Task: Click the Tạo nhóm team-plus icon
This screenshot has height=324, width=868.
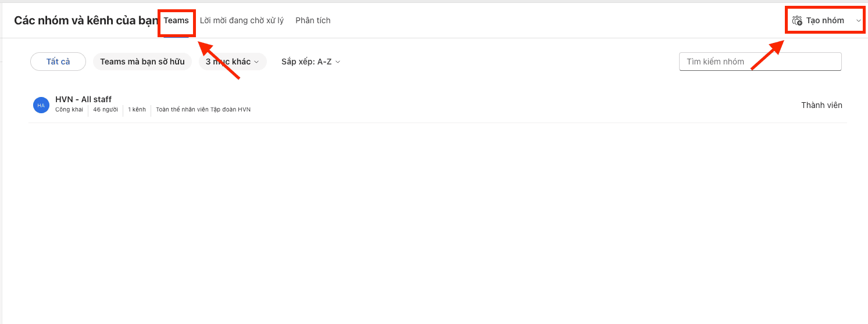Action: (797, 21)
